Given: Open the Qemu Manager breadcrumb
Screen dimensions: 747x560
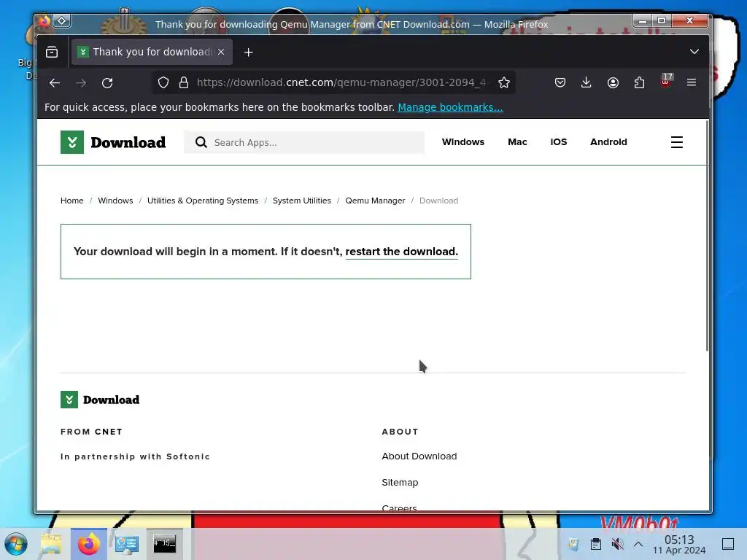Looking at the screenshot, I should coord(375,201).
